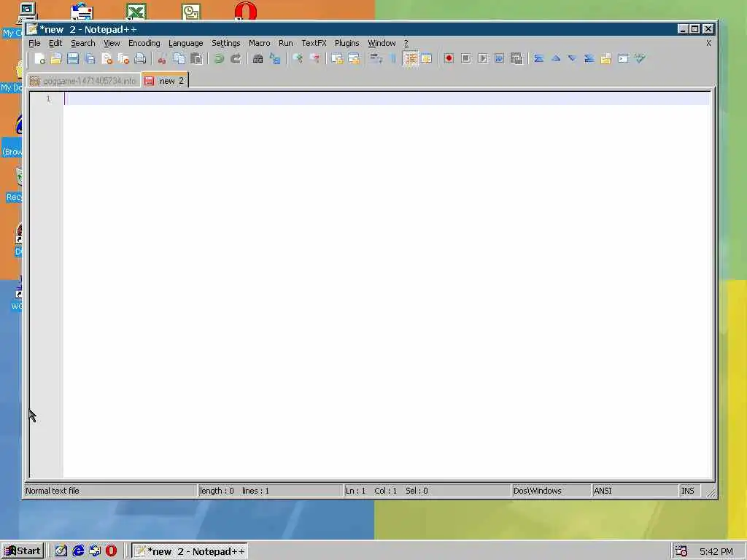This screenshot has width=747, height=560.
Task: Open Find with the binoculars icon
Action: coord(258,58)
